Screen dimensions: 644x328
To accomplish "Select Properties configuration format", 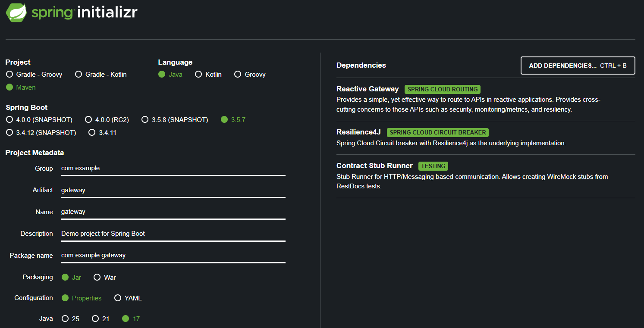I will point(82,298).
